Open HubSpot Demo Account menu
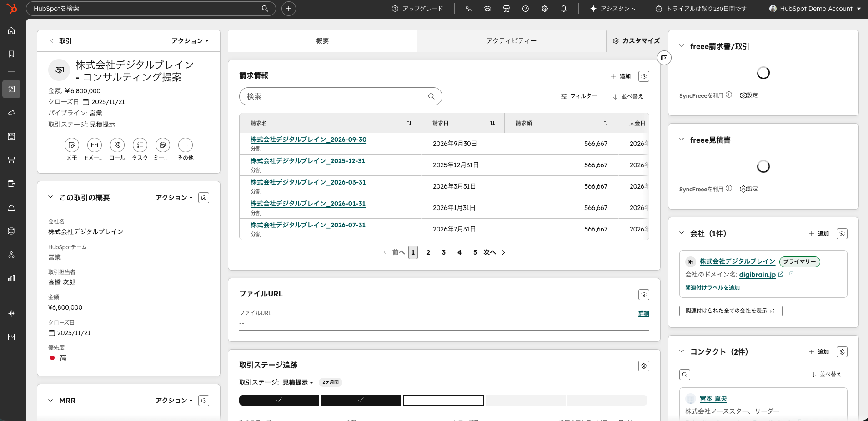The width and height of the screenshot is (868, 421). click(815, 9)
